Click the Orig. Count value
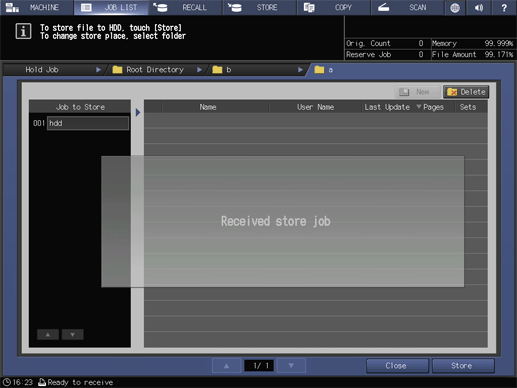The image size is (517, 388). click(x=421, y=43)
